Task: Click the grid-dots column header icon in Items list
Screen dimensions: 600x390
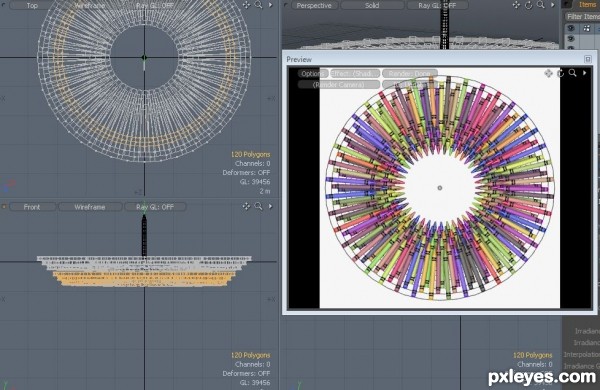Action: [587, 28]
